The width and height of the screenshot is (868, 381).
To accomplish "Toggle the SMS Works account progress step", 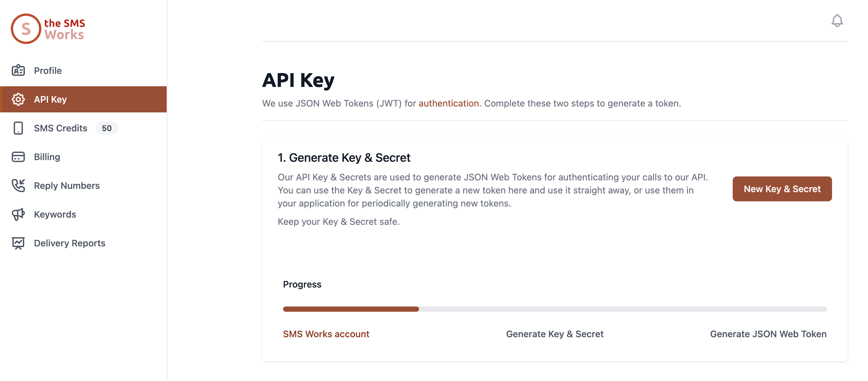I will pyautogui.click(x=326, y=333).
